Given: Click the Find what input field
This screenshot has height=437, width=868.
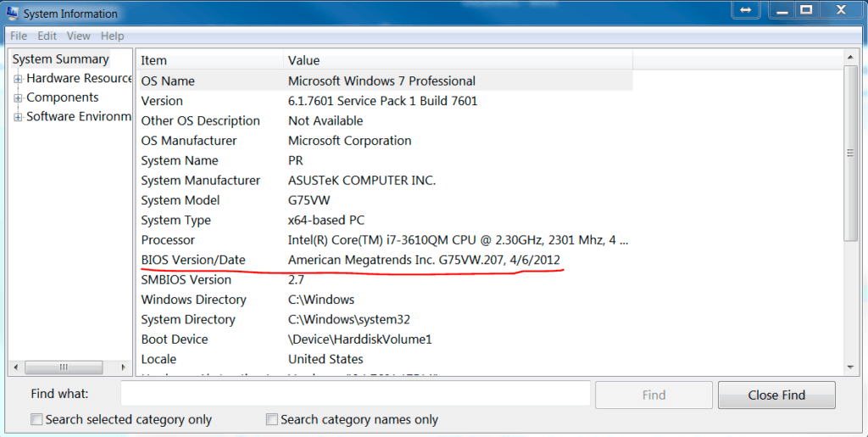Looking at the screenshot, I should point(355,395).
